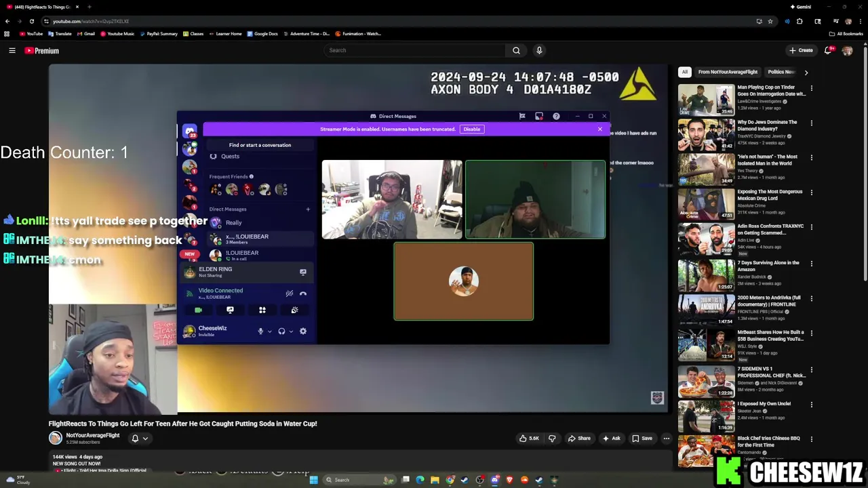Share your screen in Discord voice panel
Image resolution: width=868 pixels, height=488 pixels.
pos(230,310)
